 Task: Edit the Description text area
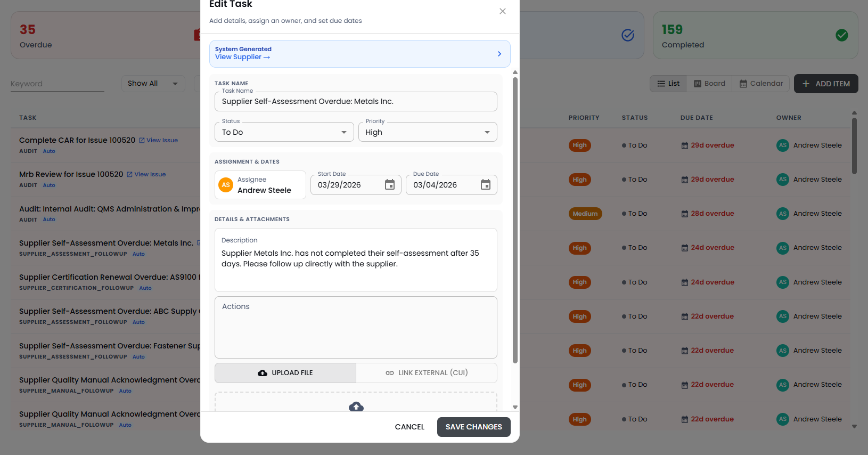click(356, 260)
